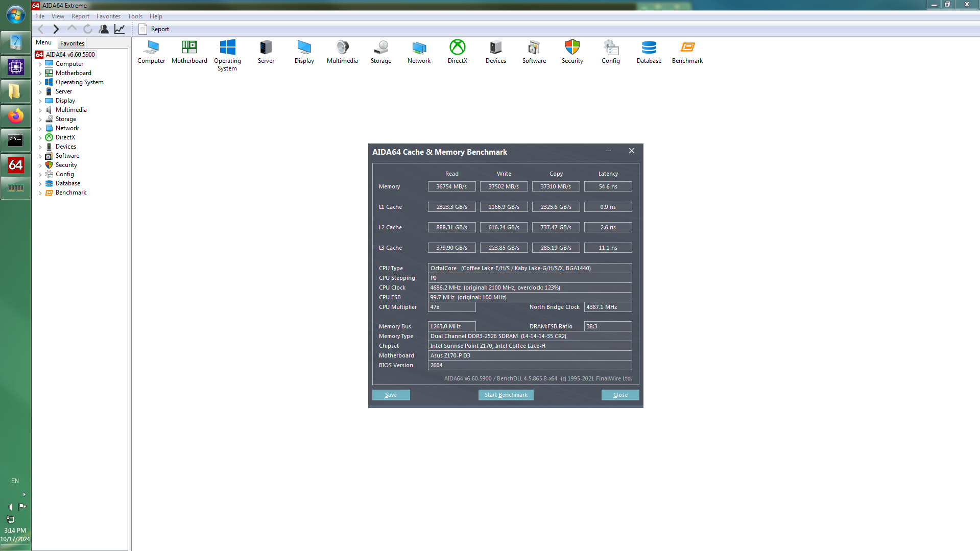Image resolution: width=980 pixels, height=551 pixels.
Task: Minimize the Cache & Memory Benchmark dialog
Action: click(608, 151)
